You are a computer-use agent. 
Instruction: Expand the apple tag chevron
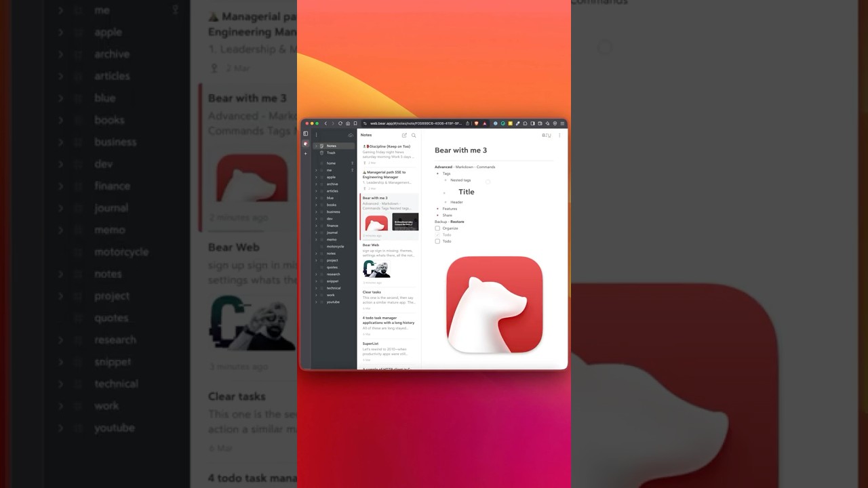[316, 177]
